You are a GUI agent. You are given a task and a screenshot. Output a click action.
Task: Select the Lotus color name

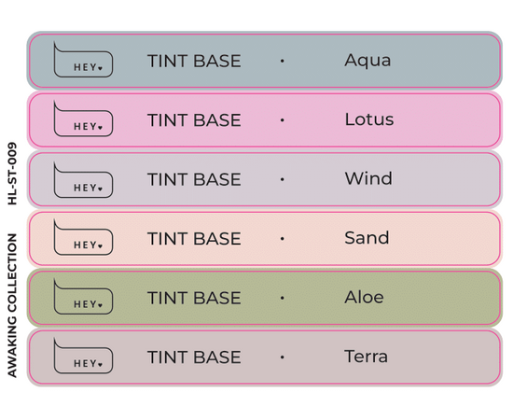[369, 119]
